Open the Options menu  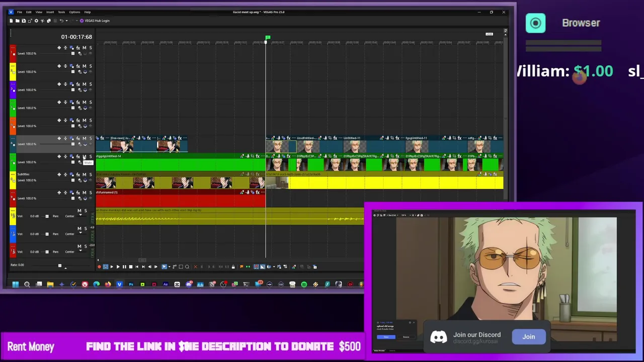(74, 12)
